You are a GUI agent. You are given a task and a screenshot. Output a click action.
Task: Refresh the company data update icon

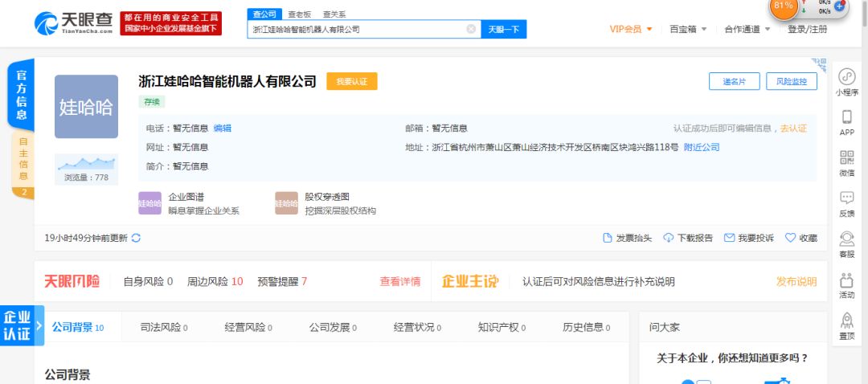coord(136,238)
